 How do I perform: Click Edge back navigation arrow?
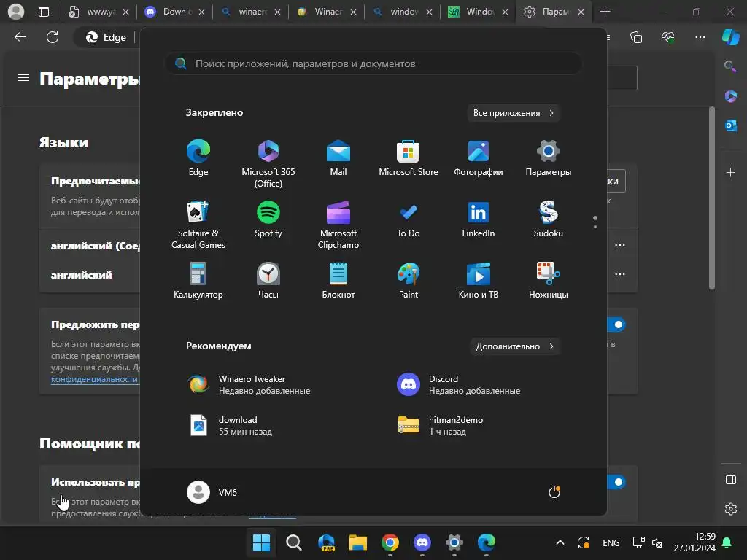pyautogui.click(x=20, y=37)
